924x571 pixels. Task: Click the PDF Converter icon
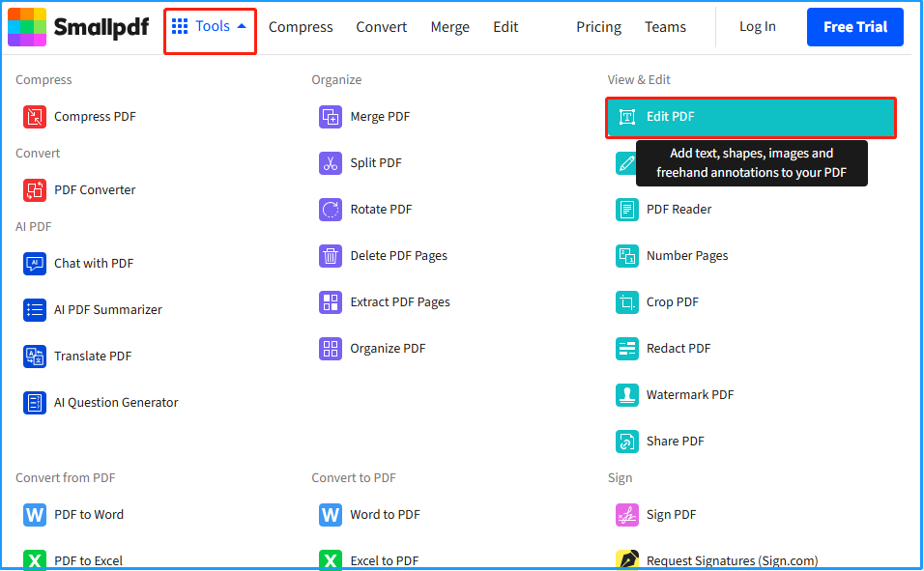(35, 189)
